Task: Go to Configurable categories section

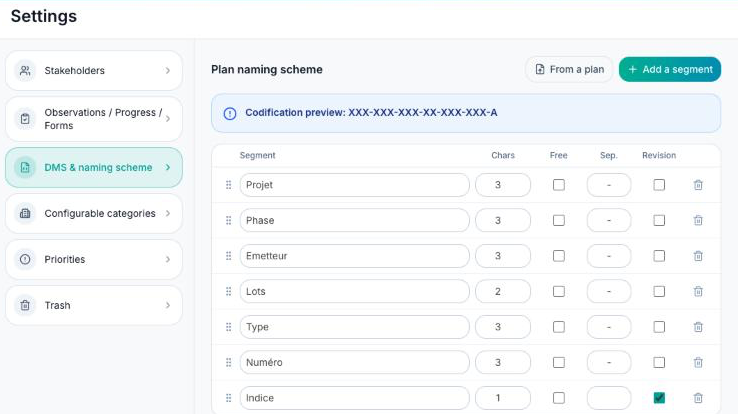Action: 94,214
